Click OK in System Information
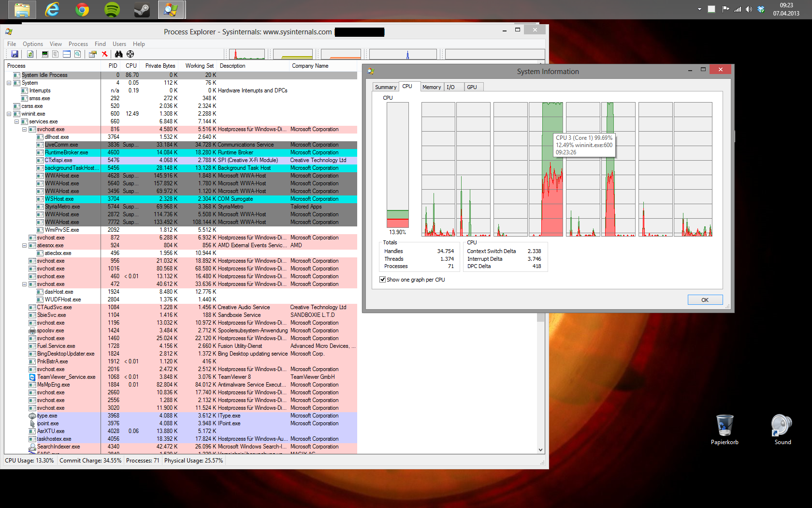Viewport: 812px width, 508px height. [x=705, y=300]
